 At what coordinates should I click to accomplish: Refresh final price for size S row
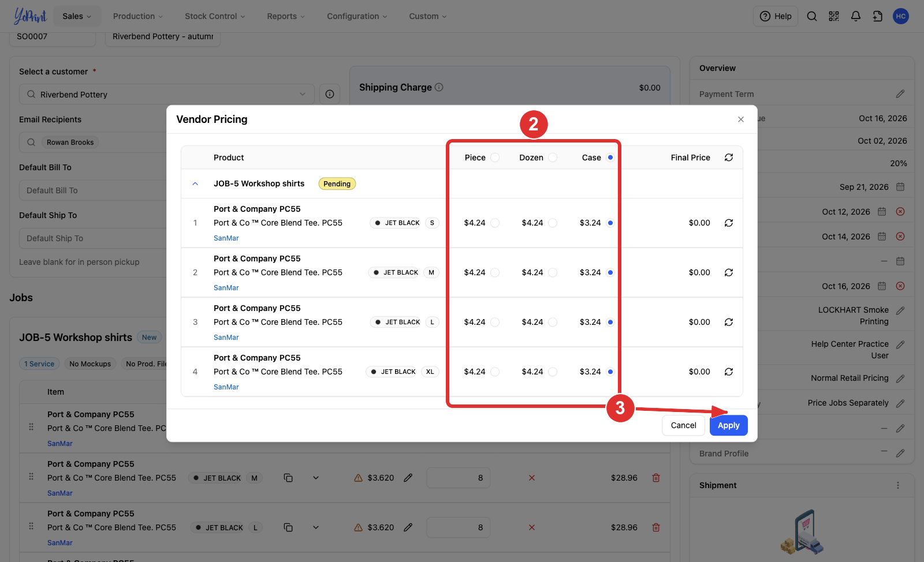(729, 223)
